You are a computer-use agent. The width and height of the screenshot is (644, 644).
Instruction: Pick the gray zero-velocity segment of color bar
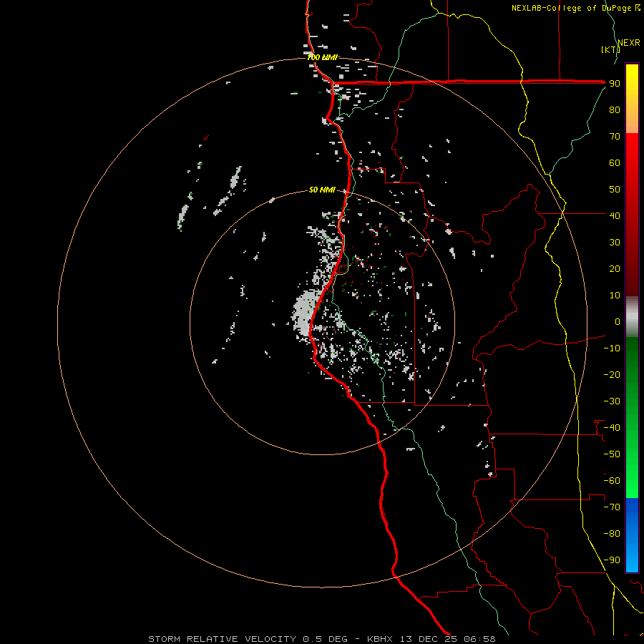click(x=632, y=317)
